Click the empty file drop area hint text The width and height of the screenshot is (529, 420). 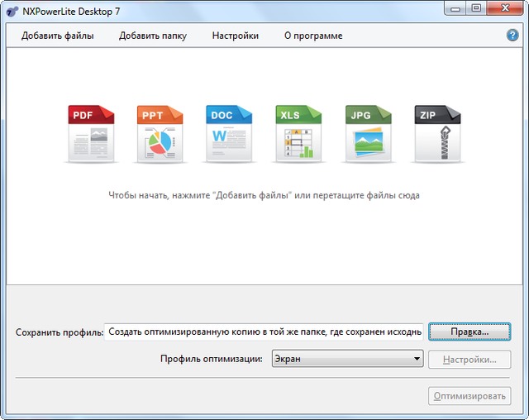point(264,196)
